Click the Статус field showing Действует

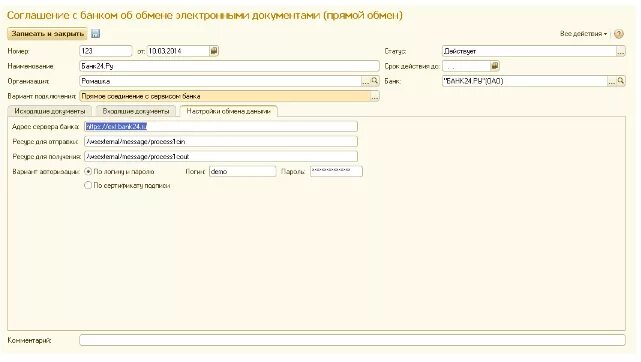tap(529, 51)
